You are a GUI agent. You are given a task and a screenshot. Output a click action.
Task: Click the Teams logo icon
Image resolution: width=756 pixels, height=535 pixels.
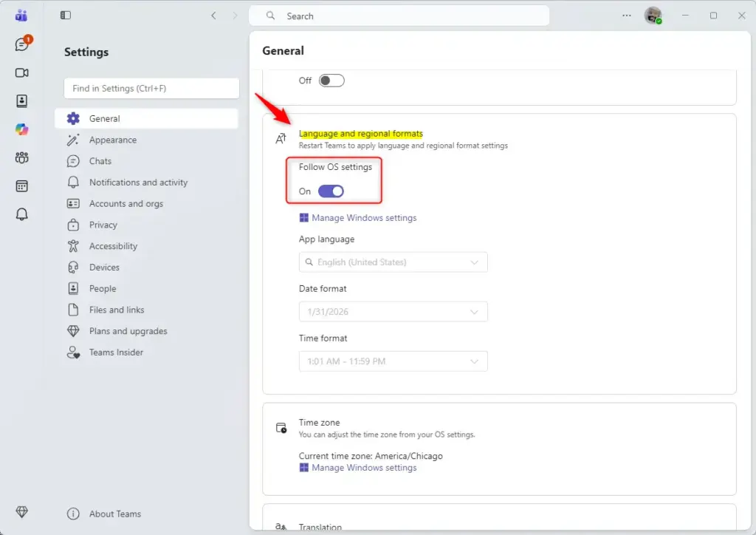click(21, 16)
